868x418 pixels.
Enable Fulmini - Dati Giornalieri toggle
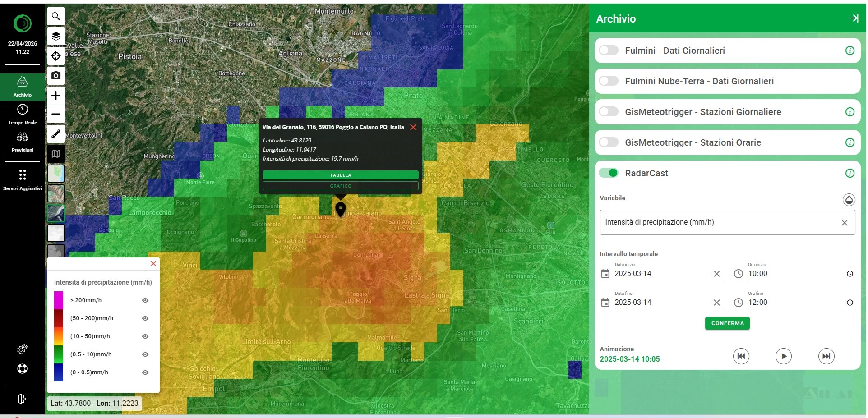[609, 51]
